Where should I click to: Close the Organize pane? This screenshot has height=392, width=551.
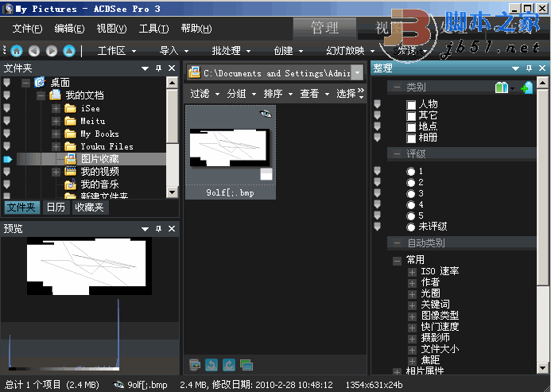pyautogui.click(x=542, y=68)
